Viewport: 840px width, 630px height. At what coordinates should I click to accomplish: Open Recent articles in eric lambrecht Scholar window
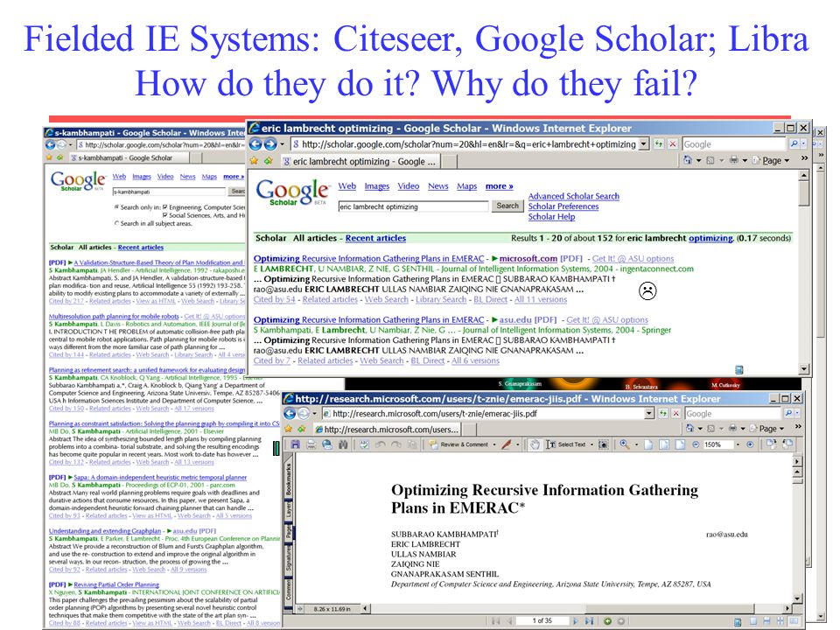[x=375, y=238]
